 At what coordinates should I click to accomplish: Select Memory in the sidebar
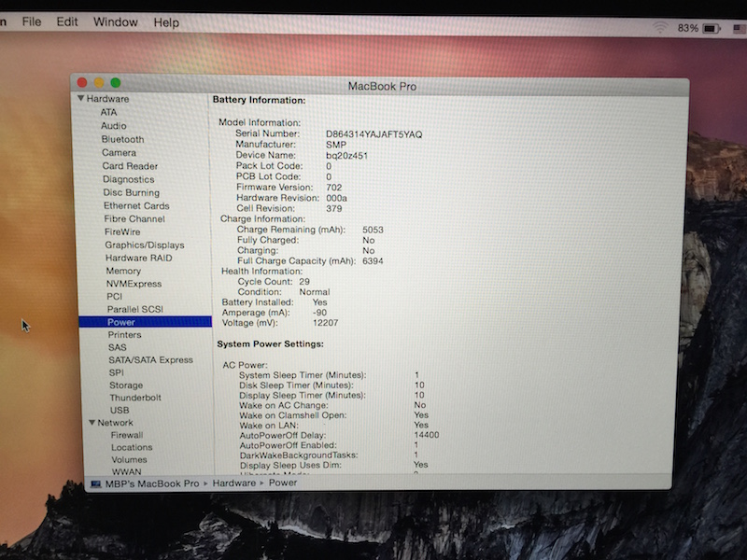click(123, 271)
